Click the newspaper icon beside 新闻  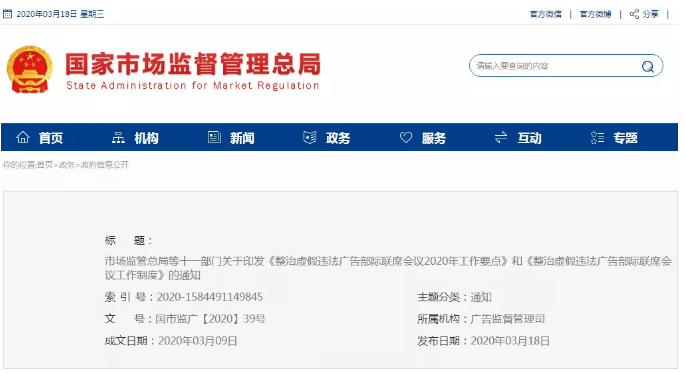pos(214,138)
